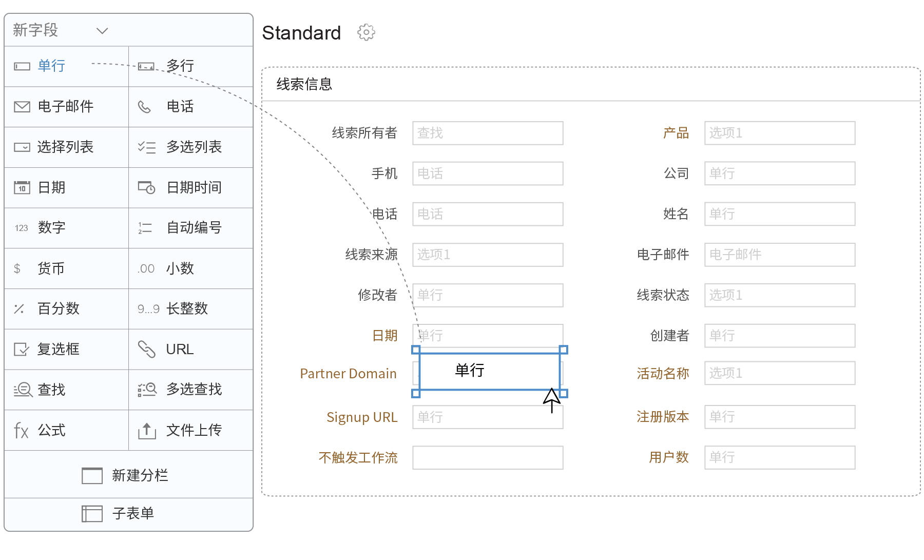Open the Standard layout settings gear

(366, 32)
